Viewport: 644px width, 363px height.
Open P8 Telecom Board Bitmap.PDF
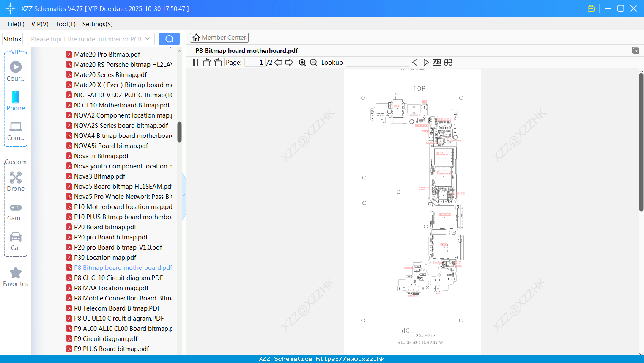tap(117, 308)
